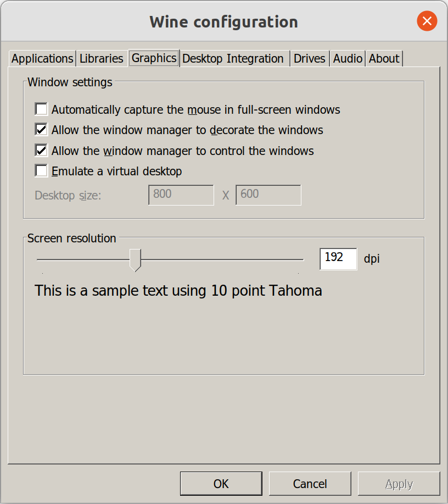Uncheck window manager decorate the windows
The height and width of the screenshot is (504, 448).
click(41, 130)
